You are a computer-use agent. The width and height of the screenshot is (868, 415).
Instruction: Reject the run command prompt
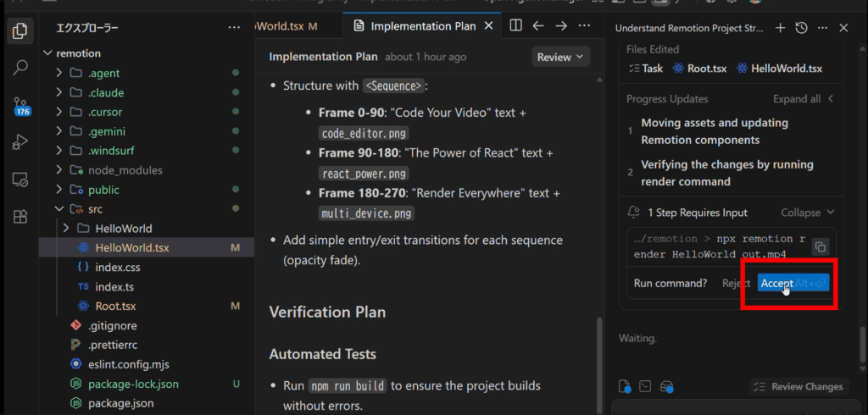tap(736, 283)
